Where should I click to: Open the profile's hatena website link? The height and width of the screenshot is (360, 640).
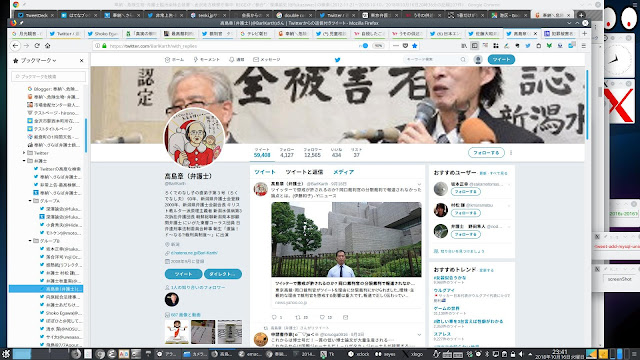click(194, 253)
